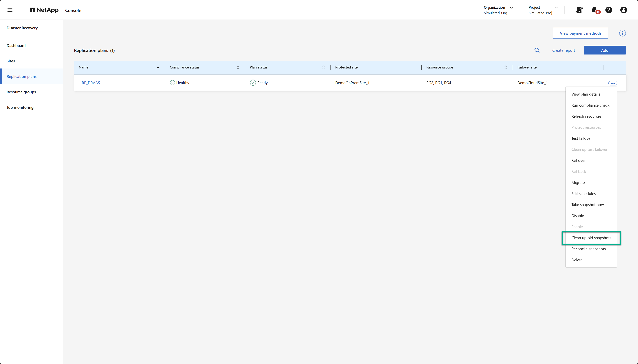Click View payment methods button
638x364 pixels.
(x=580, y=33)
